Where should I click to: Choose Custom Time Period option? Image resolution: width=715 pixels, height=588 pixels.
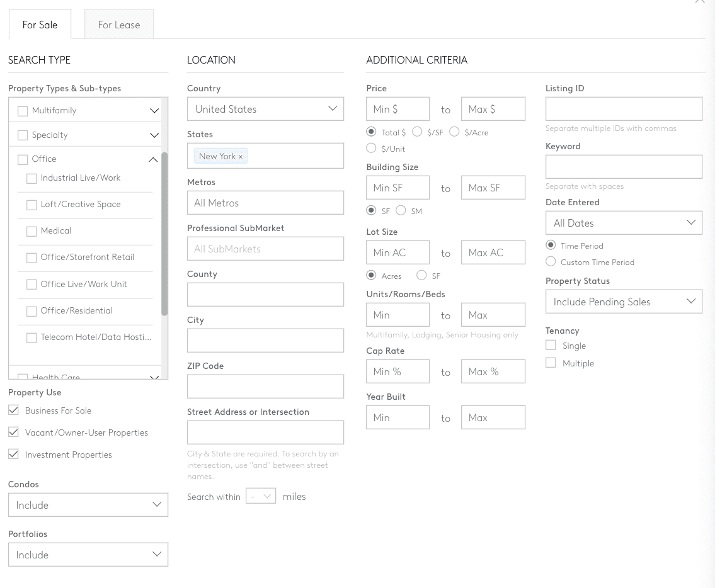[551, 262]
